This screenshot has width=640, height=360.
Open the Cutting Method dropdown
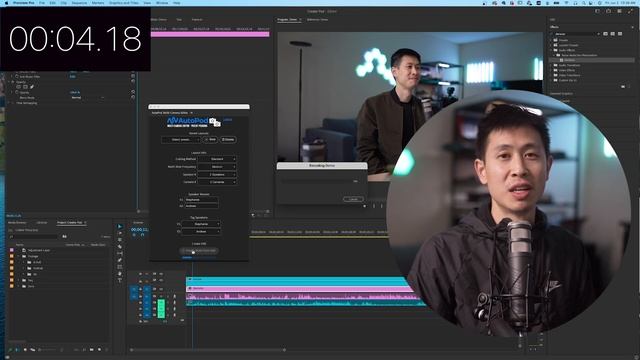[217, 159]
